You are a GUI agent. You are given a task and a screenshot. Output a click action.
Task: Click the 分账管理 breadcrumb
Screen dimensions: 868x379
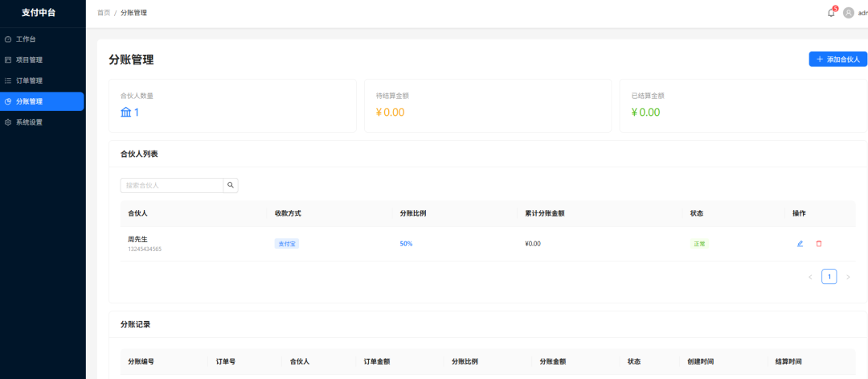tap(133, 13)
